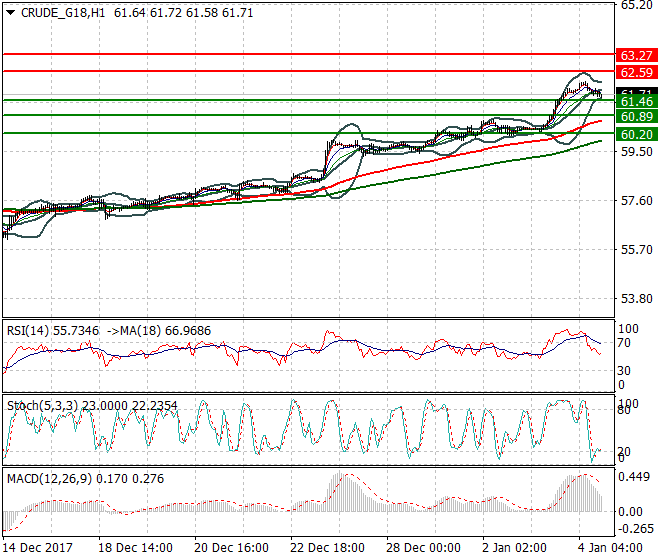Select the 20 Dec 16:00 time axis label
660x560 pixels.
click(x=232, y=548)
